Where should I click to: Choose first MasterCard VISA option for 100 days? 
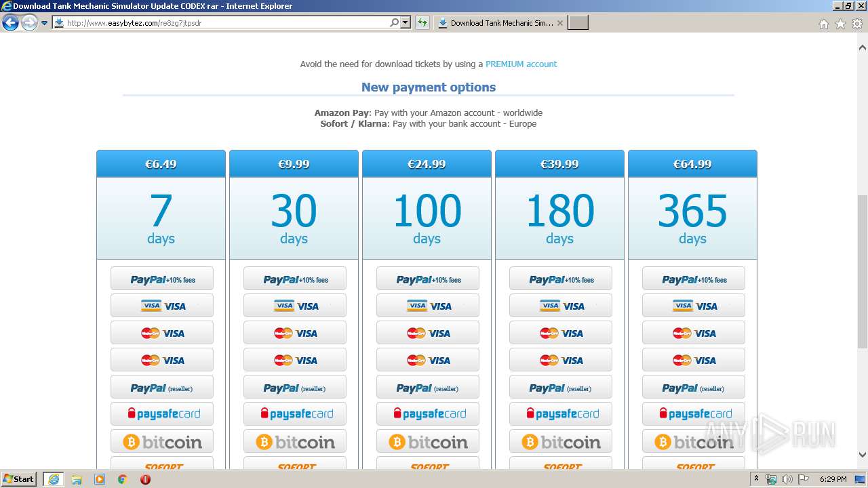(428, 333)
